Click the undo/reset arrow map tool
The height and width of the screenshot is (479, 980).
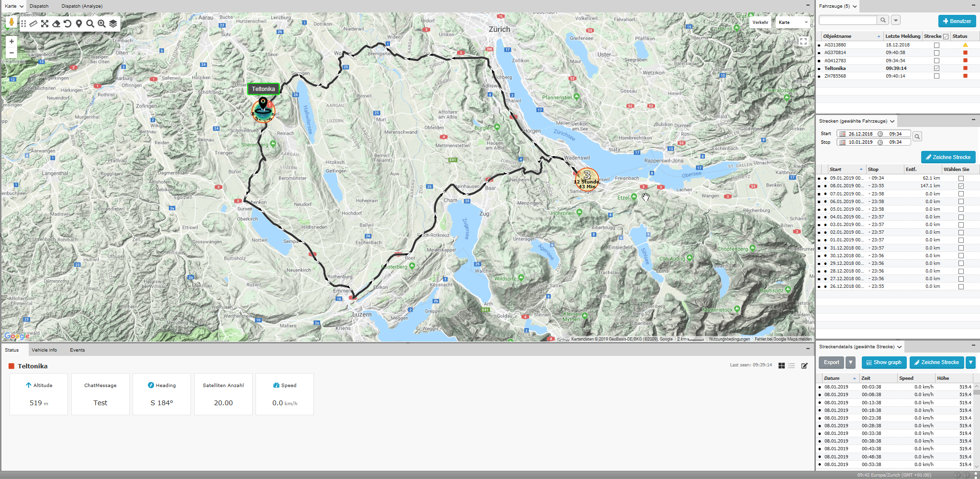67,23
